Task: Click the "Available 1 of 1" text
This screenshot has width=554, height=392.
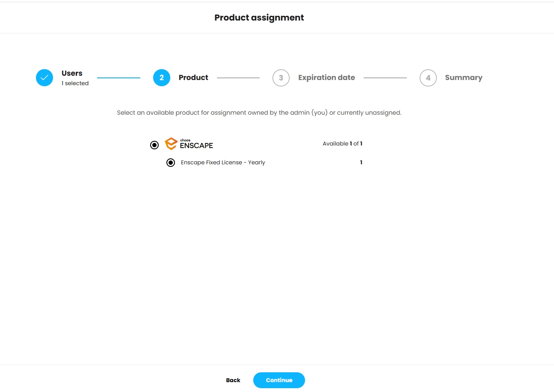Action: (342, 144)
